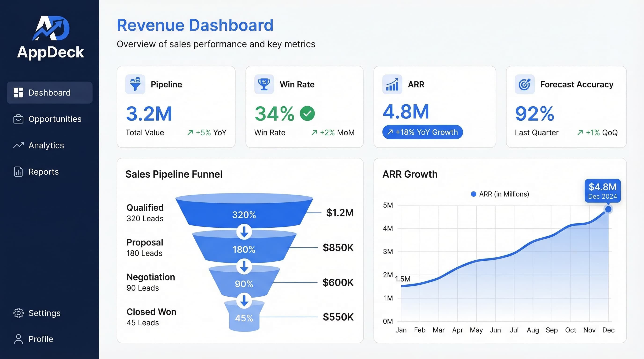Click the 92% forecast accuracy value

click(535, 114)
